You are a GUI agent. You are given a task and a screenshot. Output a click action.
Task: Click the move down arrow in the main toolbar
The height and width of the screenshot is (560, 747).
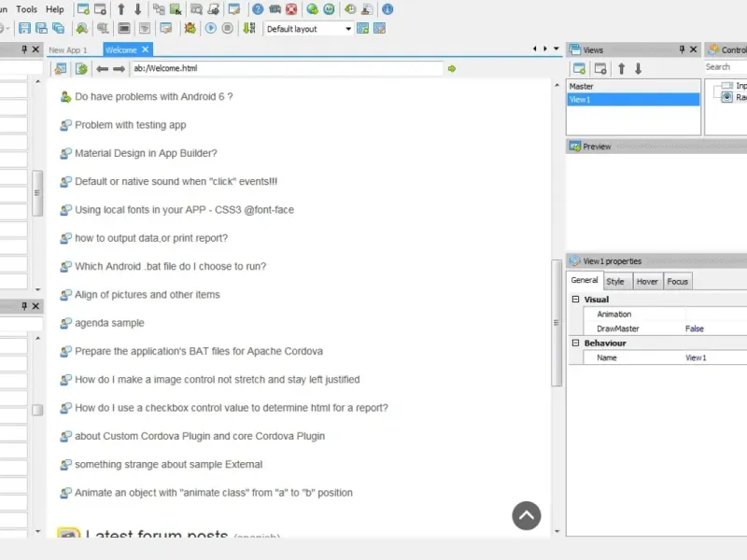click(137, 9)
